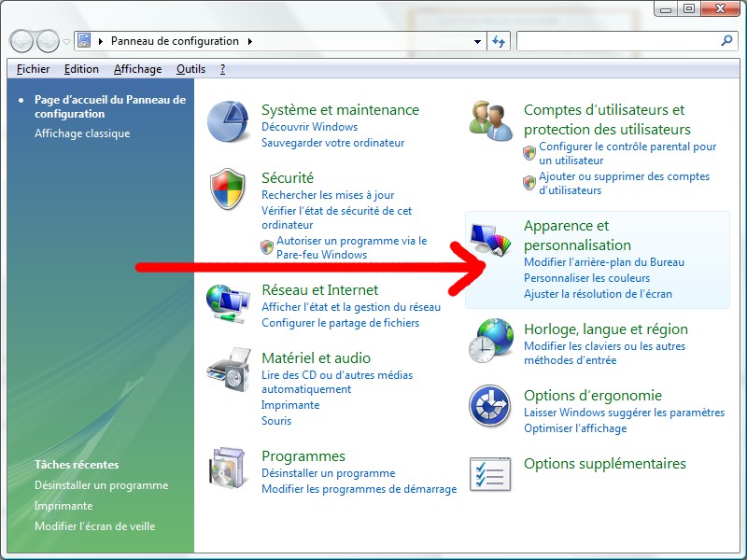The width and height of the screenshot is (747, 560).
Task: Click Ajuster la résolution de l'écran
Action: [598, 294]
